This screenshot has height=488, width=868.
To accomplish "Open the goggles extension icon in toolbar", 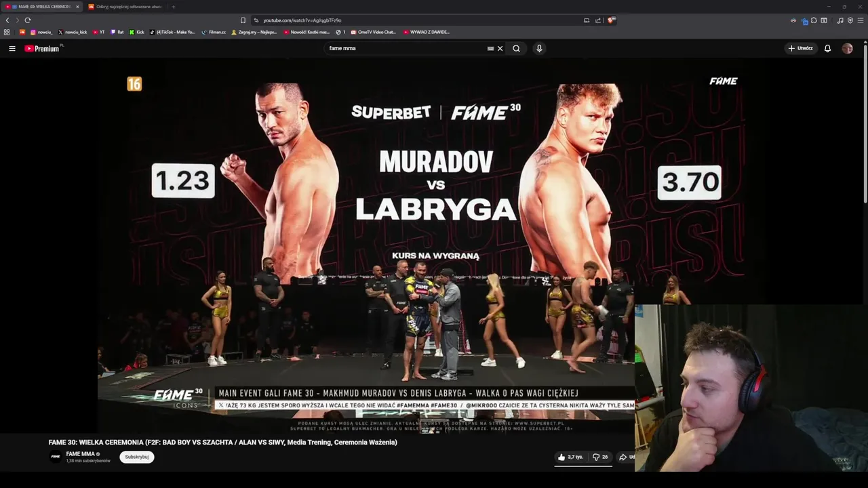I will (x=793, y=20).
